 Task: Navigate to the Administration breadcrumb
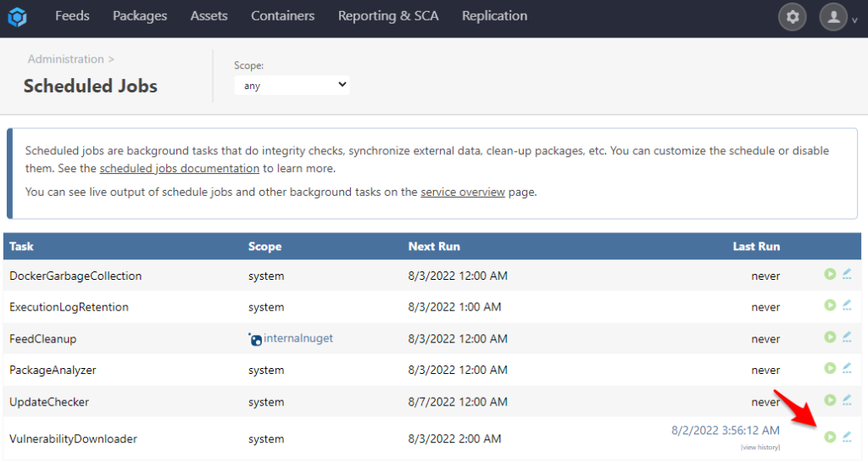(65, 59)
